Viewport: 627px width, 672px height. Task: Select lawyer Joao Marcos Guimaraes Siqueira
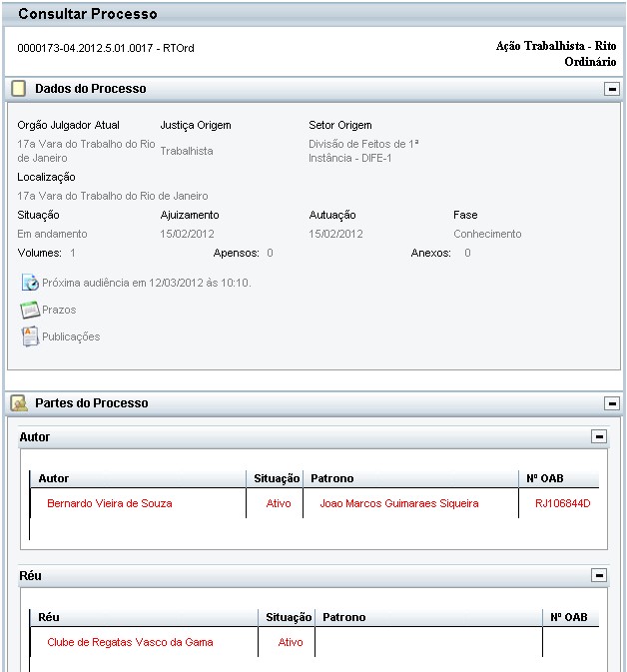398,503
